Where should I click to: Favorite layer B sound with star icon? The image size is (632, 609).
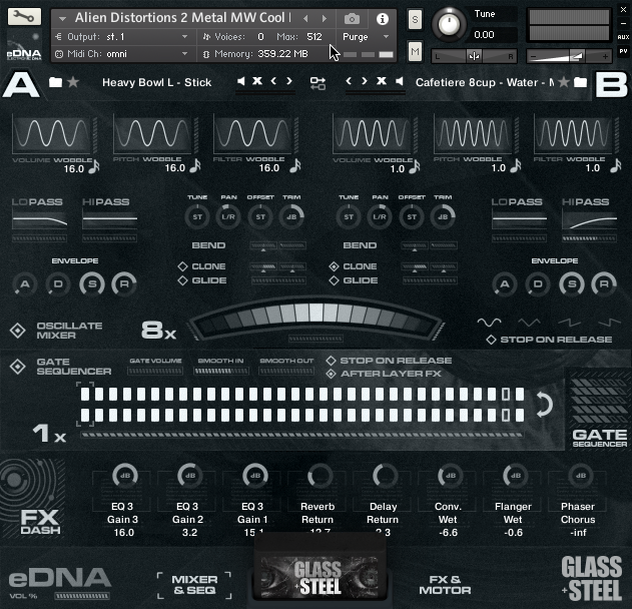(x=564, y=82)
